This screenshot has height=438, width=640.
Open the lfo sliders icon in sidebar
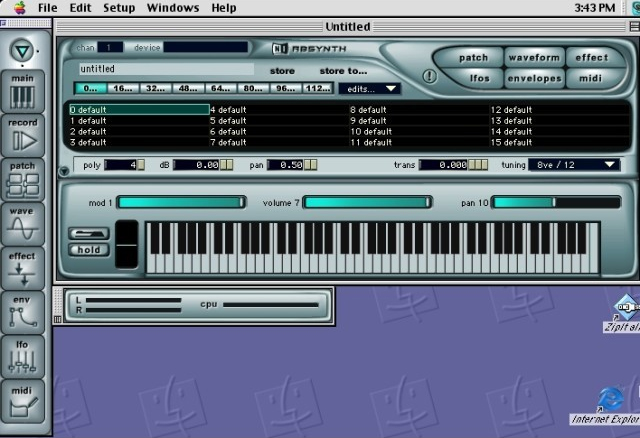tap(22, 357)
